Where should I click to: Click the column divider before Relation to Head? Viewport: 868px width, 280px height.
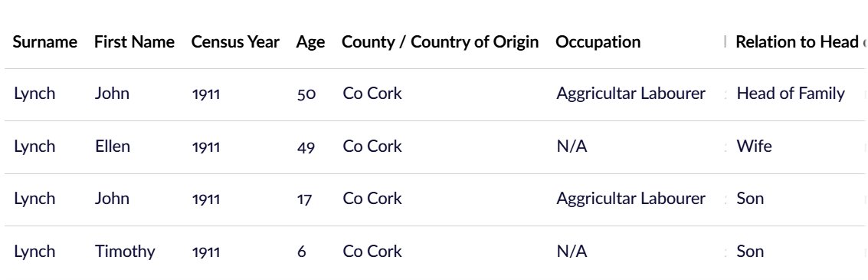pos(725,42)
